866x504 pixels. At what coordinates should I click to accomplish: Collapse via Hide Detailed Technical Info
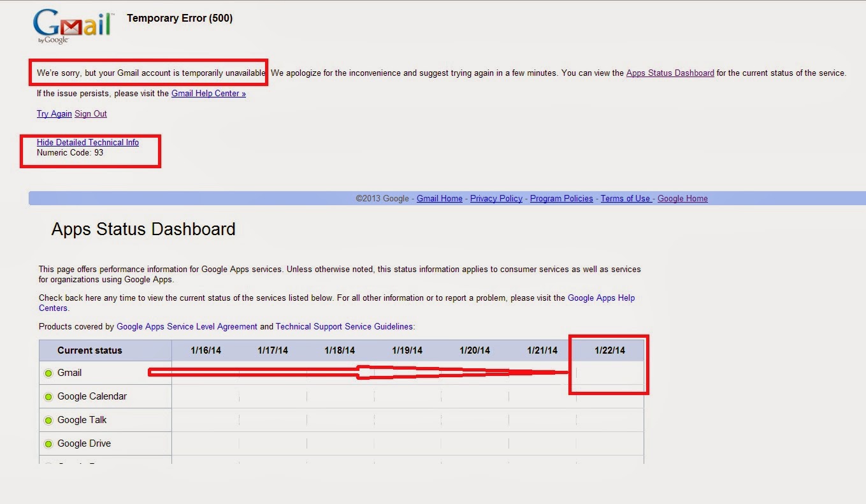88,142
